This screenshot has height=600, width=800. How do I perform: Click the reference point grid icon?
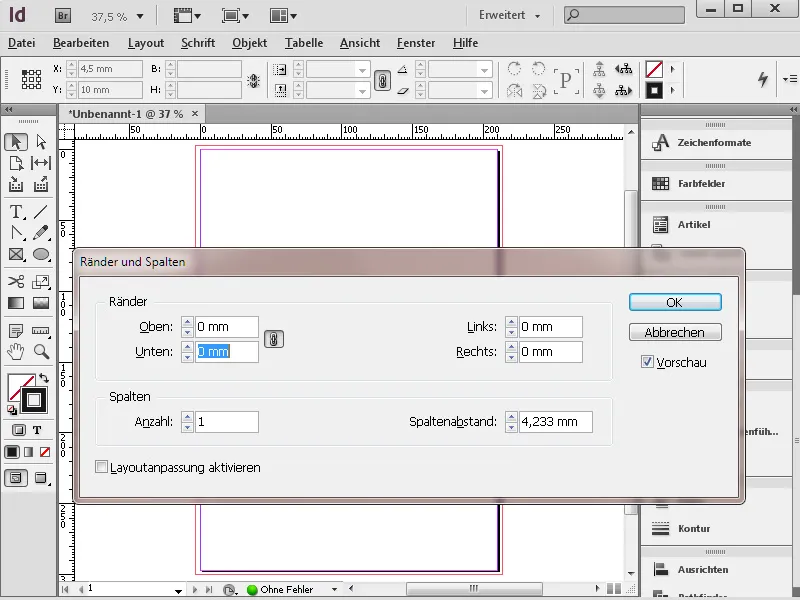coord(31,80)
